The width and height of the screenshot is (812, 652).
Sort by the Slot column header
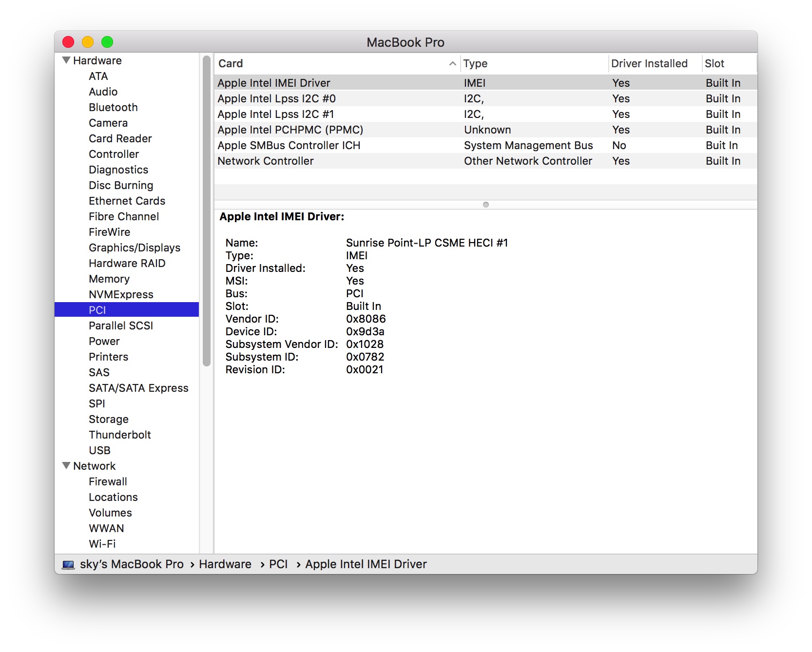click(x=729, y=64)
